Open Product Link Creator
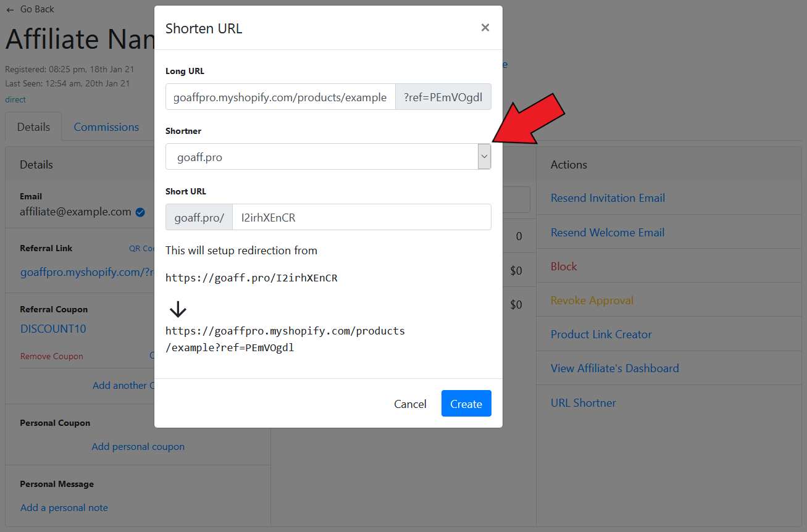 pos(601,335)
